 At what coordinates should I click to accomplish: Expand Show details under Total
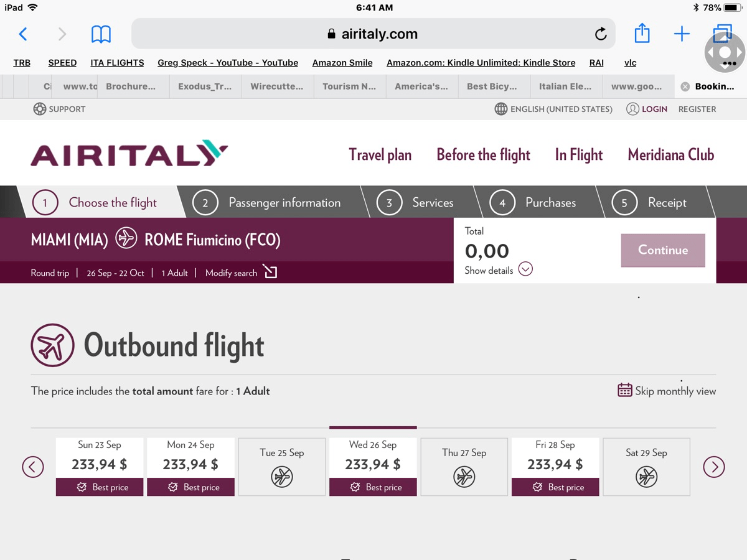click(525, 269)
